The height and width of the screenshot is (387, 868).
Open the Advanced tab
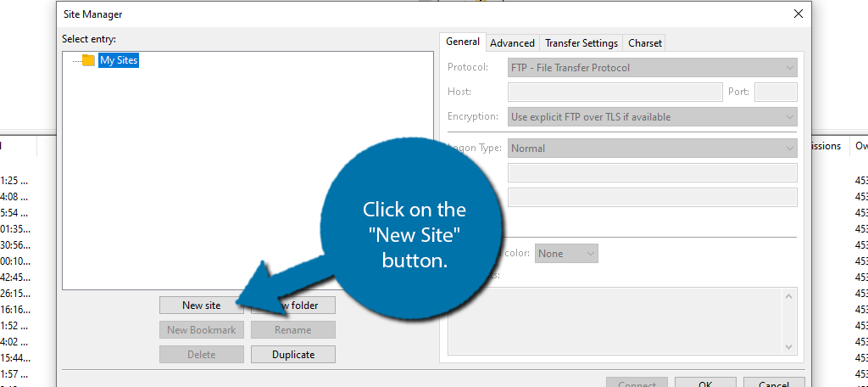tap(512, 42)
